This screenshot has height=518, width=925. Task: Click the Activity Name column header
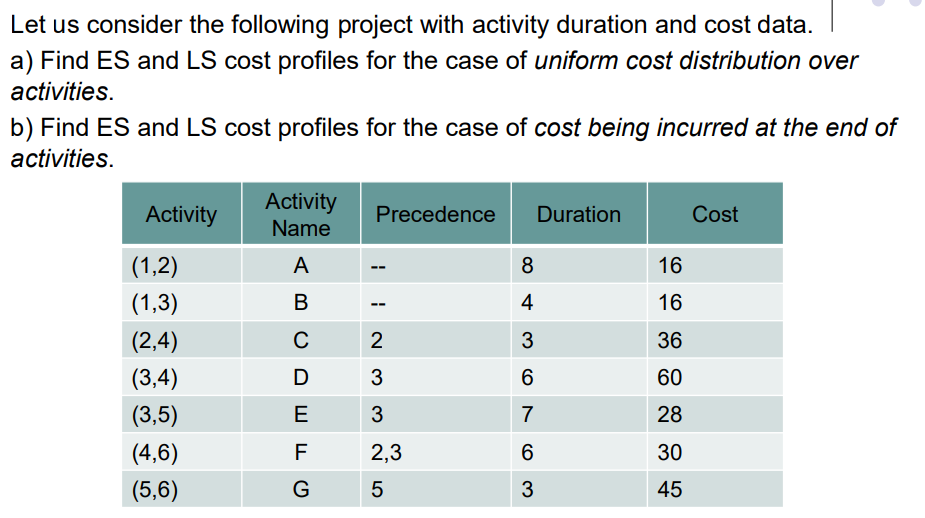(300, 214)
